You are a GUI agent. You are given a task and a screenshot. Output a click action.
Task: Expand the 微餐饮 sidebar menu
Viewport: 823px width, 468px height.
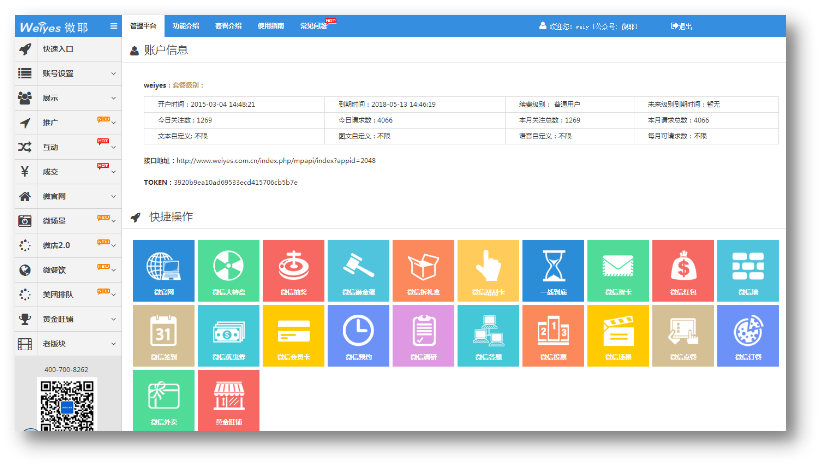click(68, 270)
